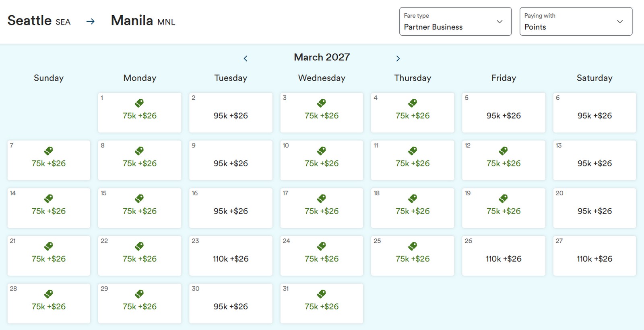Viewport: 644px width, 330px height.
Task: Advance to next month using right chevron
Action: click(398, 59)
